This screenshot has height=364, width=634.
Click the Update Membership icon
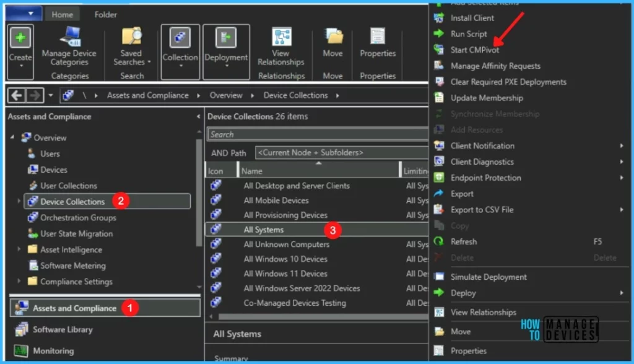point(439,98)
